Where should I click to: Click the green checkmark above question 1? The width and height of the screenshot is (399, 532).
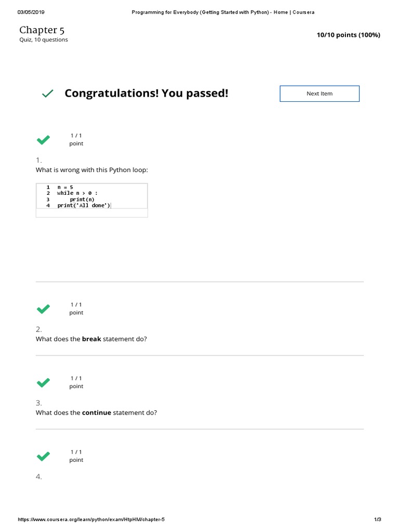coord(43,140)
